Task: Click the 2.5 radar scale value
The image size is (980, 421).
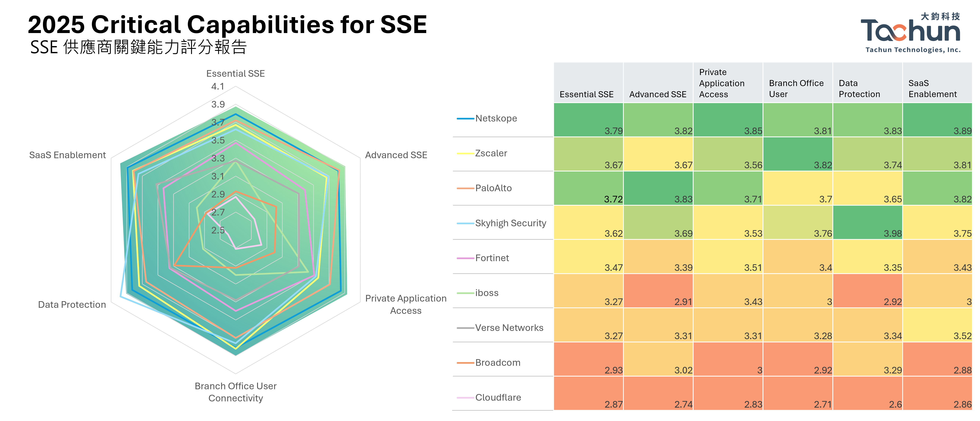Action: point(218,230)
